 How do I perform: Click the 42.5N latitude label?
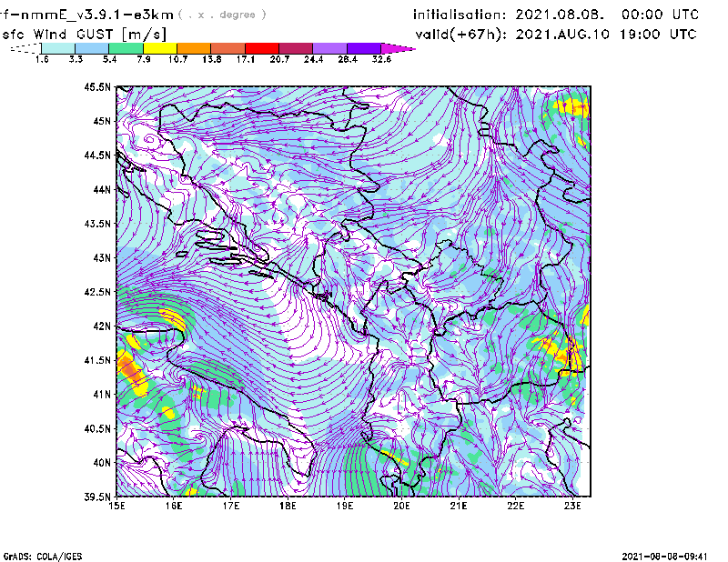click(x=97, y=292)
